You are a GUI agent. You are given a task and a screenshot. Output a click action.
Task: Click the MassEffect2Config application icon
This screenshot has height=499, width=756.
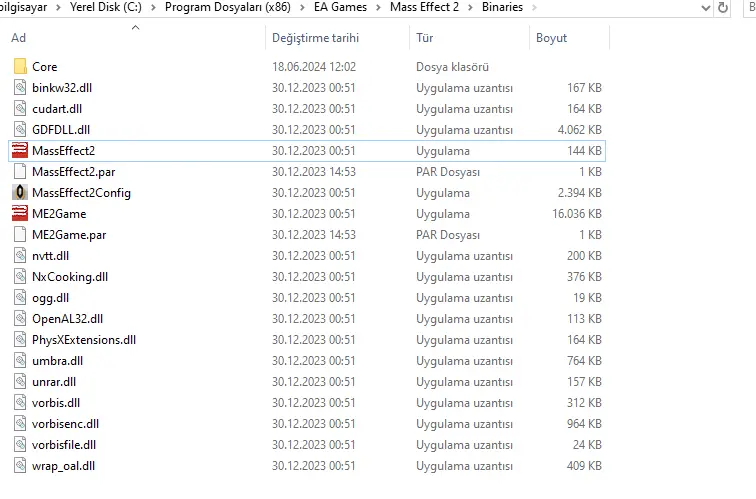[x=20, y=192]
